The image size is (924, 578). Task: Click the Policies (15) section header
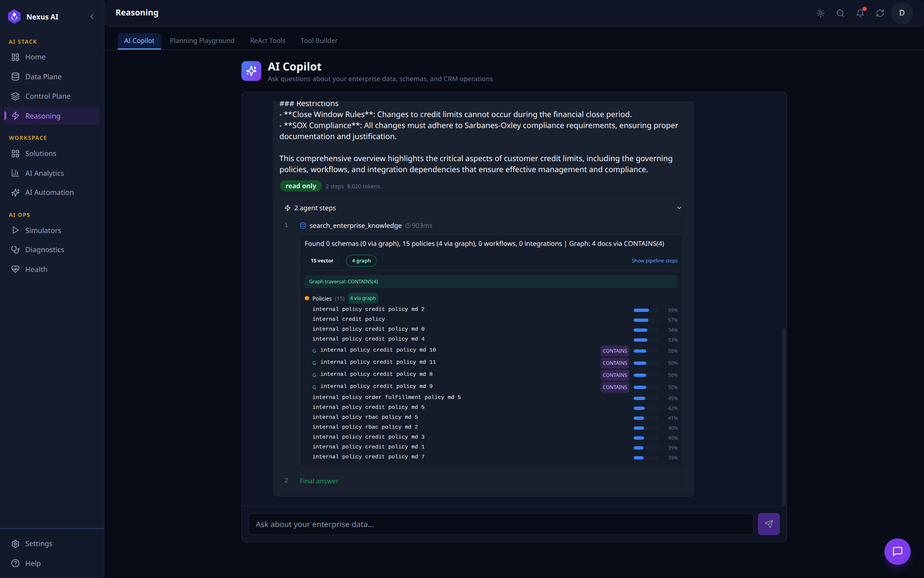pos(328,299)
